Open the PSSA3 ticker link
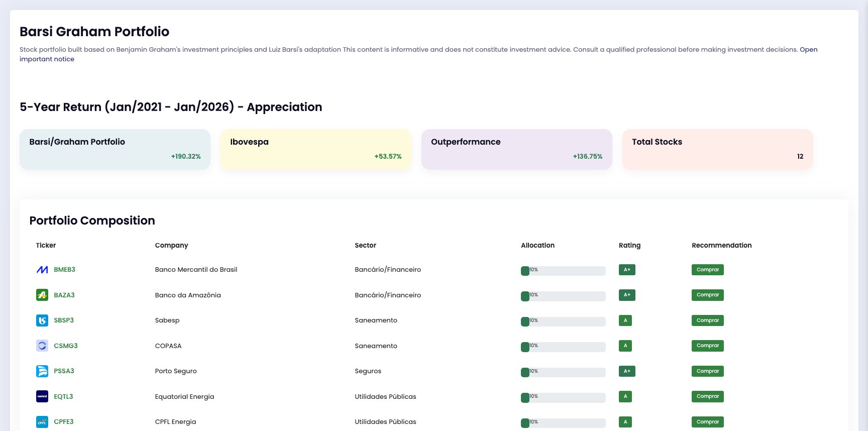Viewport: 868px width, 431px height. tap(64, 371)
